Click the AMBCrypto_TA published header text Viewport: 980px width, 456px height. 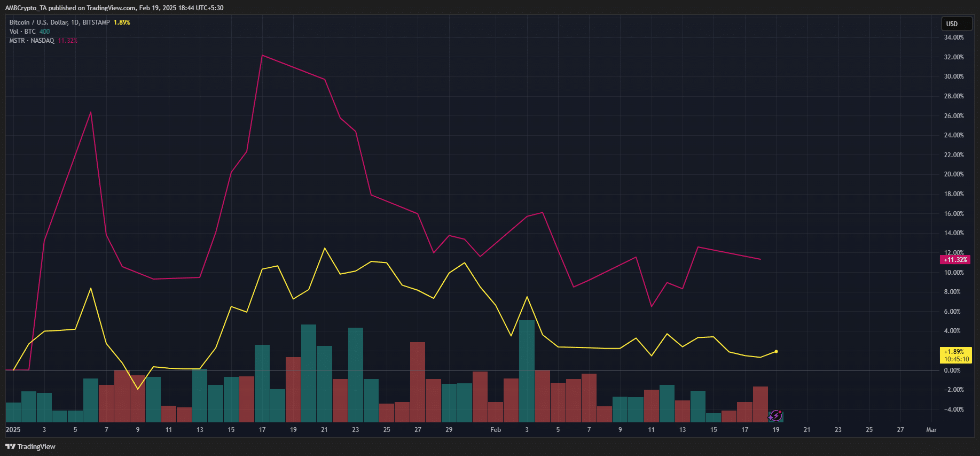pos(114,8)
